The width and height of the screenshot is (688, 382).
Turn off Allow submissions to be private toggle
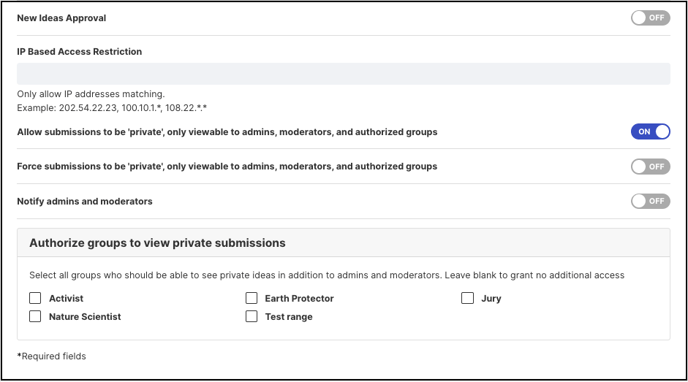pos(650,132)
